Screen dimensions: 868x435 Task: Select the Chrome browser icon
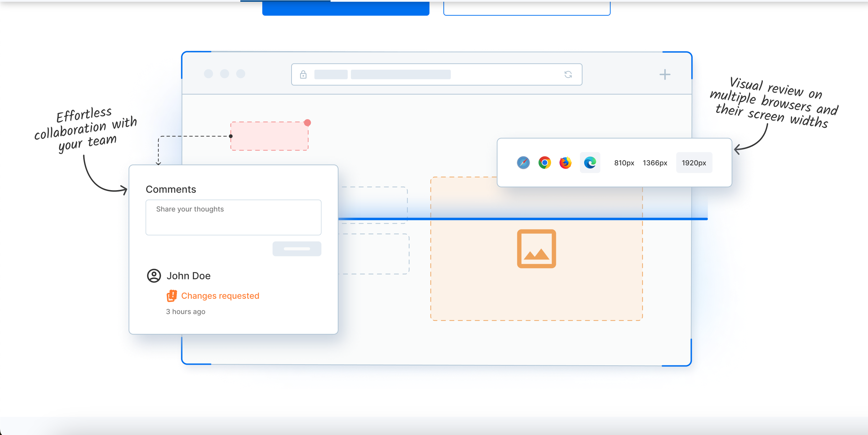point(544,163)
